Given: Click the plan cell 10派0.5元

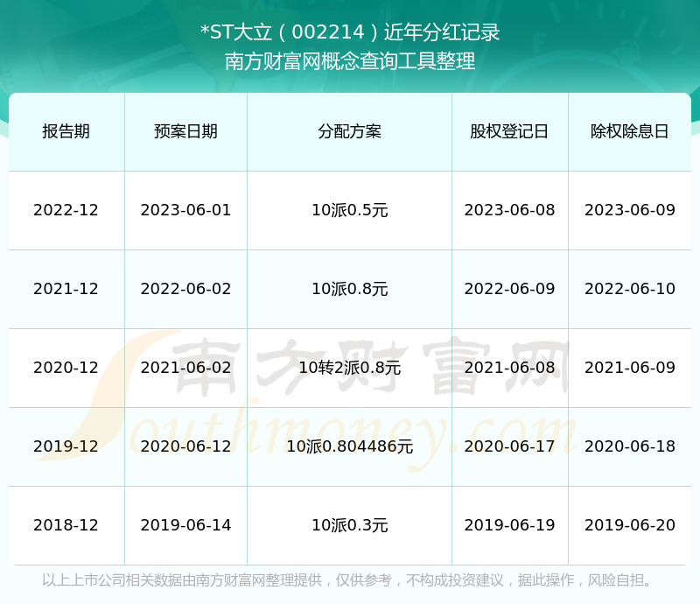Looking at the screenshot, I should coord(349,210).
